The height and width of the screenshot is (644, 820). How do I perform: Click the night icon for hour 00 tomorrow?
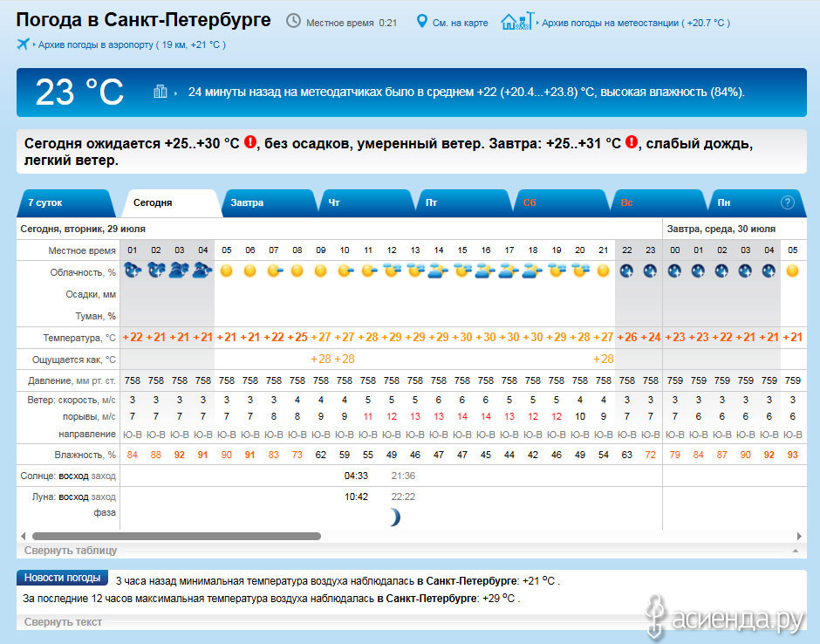[674, 271]
